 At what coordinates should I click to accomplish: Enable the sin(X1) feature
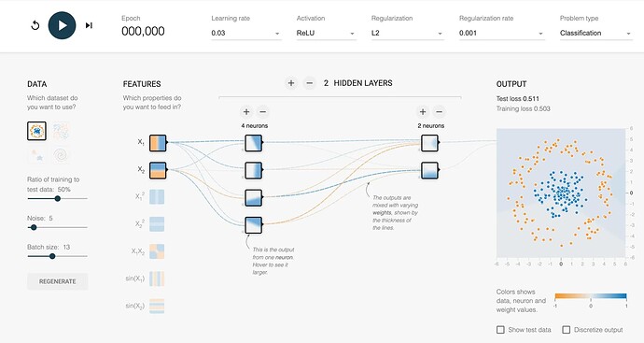[157, 279]
